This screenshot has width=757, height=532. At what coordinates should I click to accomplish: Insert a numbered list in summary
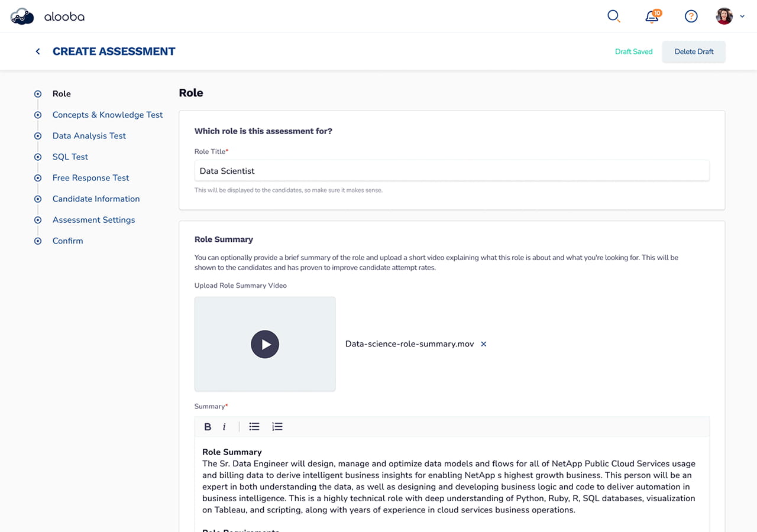pyautogui.click(x=277, y=427)
